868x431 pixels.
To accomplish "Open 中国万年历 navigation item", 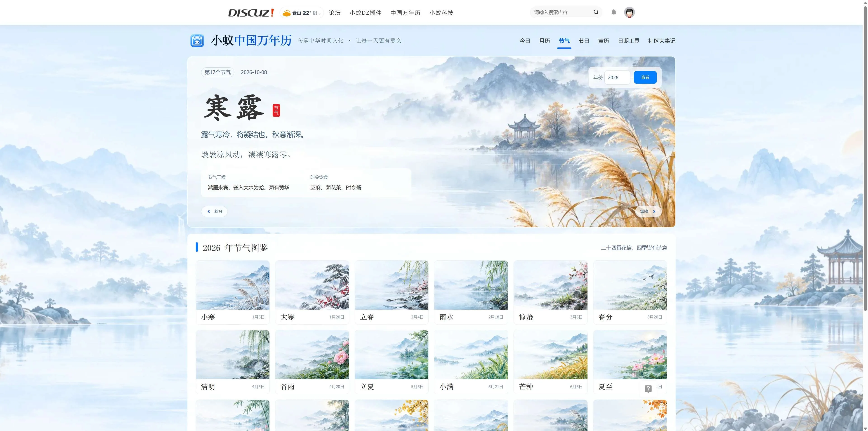I will tap(405, 13).
